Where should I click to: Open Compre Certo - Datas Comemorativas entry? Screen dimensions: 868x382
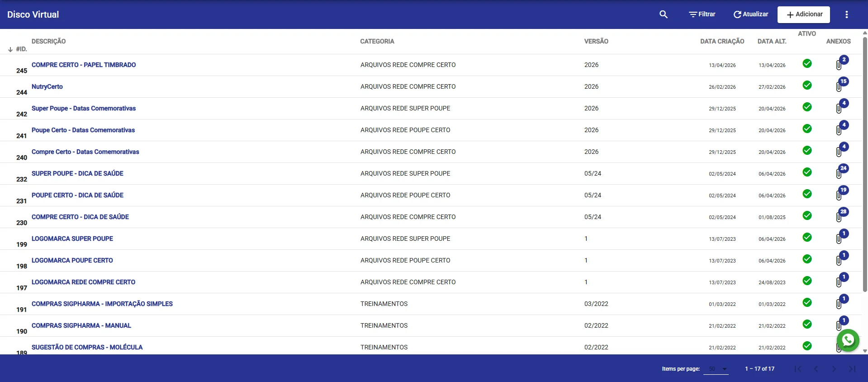point(85,152)
